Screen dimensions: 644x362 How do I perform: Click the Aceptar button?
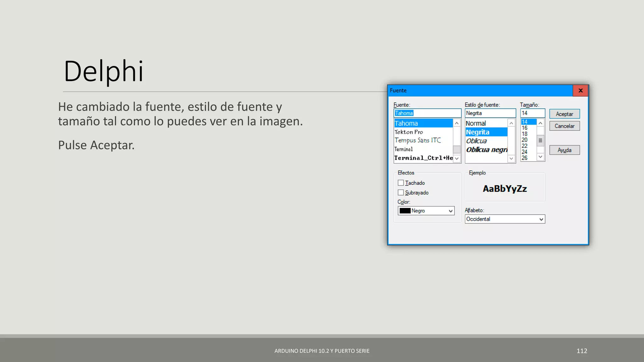564,114
